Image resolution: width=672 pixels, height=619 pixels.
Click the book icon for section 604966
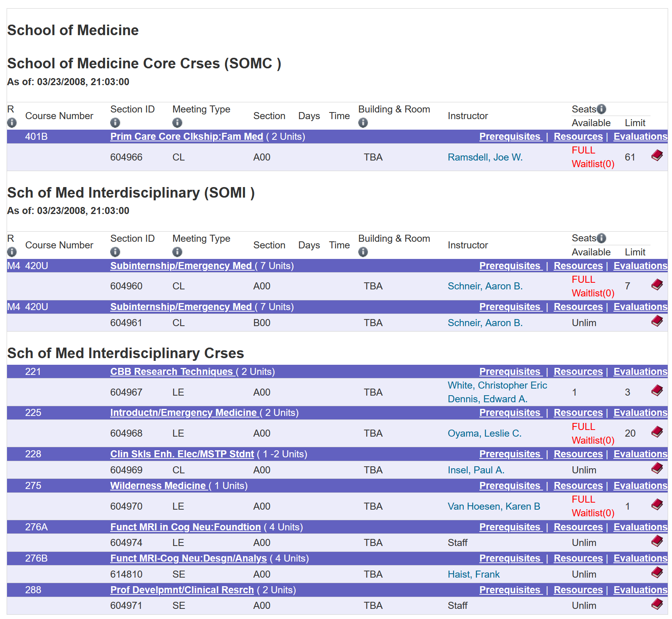coord(657,155)
